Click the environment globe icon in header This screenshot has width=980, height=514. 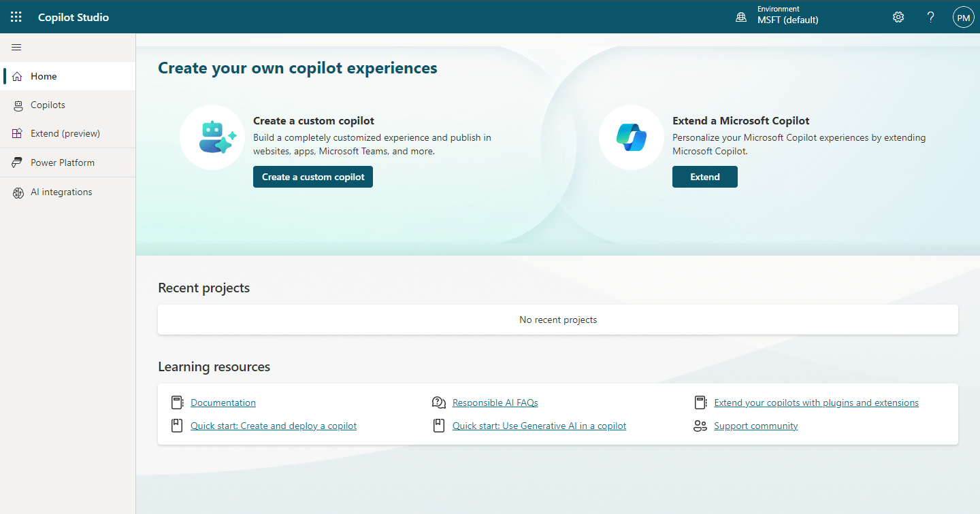pyautogui.click(x=741, y=17)
